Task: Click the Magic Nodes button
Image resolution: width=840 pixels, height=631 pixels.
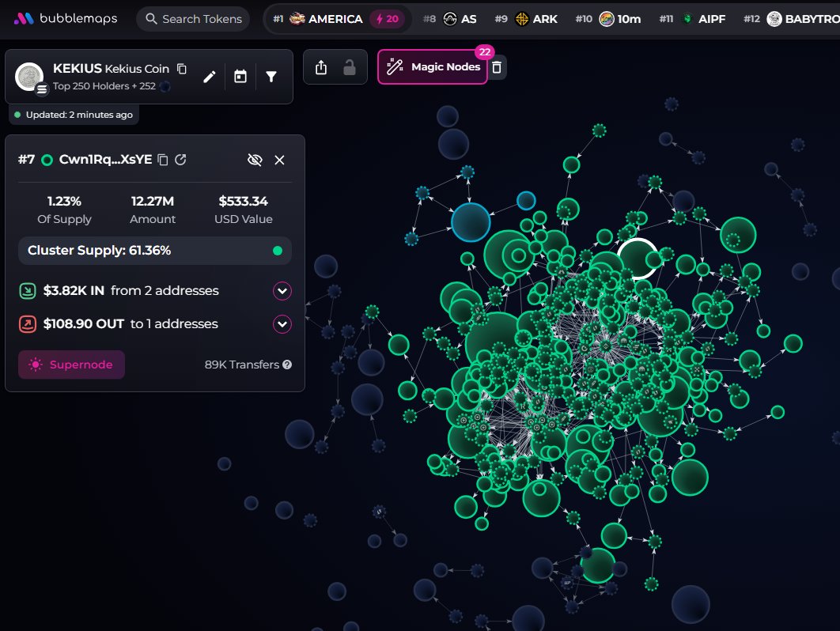Action: pyautogui.click(x=433, y=67)
